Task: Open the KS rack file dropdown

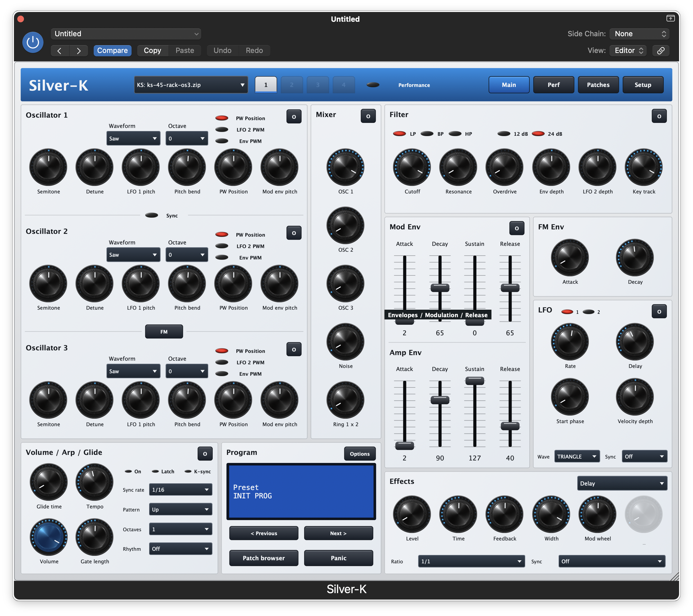Action: point(191,85)
